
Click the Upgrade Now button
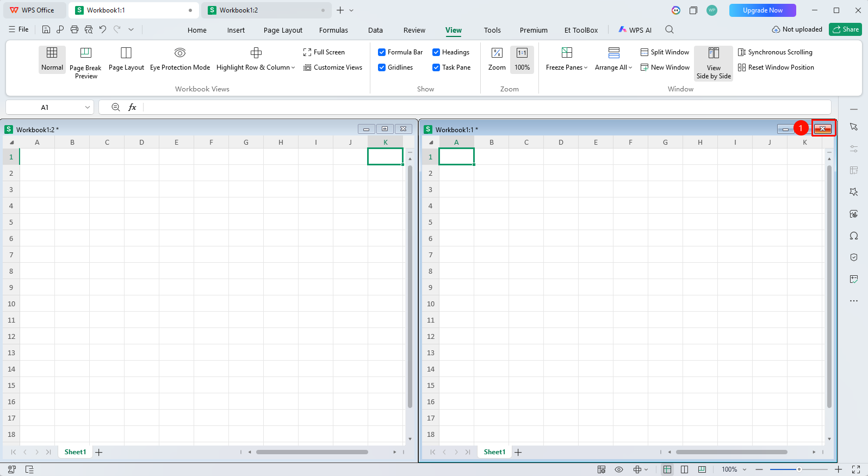point(762,10)
